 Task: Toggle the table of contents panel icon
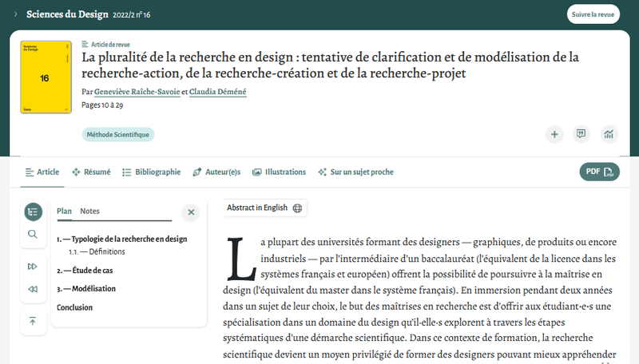point(33,212)
